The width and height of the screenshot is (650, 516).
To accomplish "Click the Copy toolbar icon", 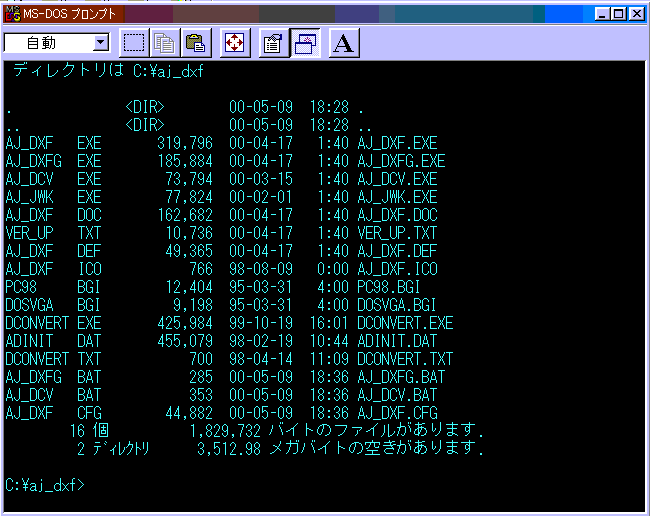I will click(x=165, y=43).
